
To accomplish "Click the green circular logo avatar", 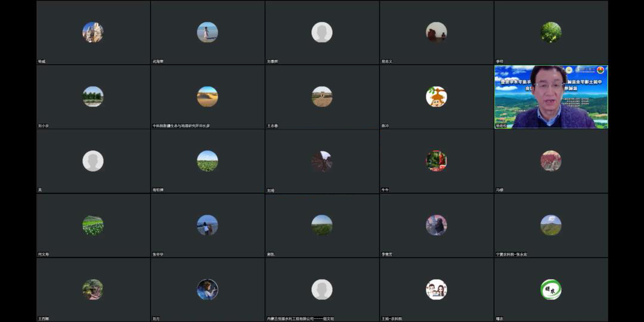I will point(551,290).
